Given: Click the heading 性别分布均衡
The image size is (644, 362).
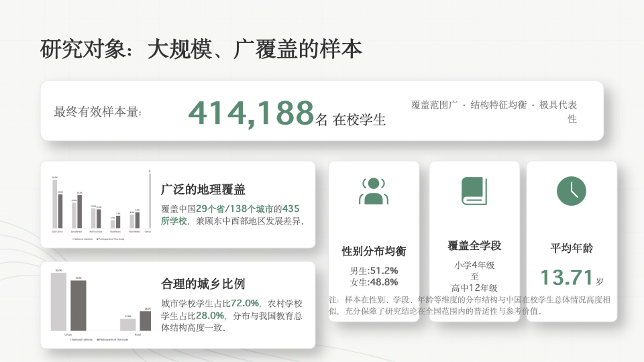Looking at the screenshot, I should click(x=374, y=251).
